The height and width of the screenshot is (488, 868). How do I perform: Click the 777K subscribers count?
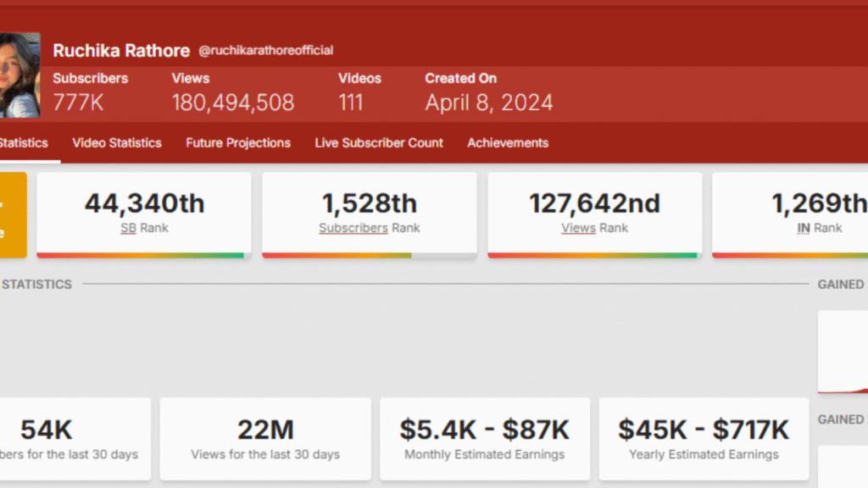click(78, 103)
